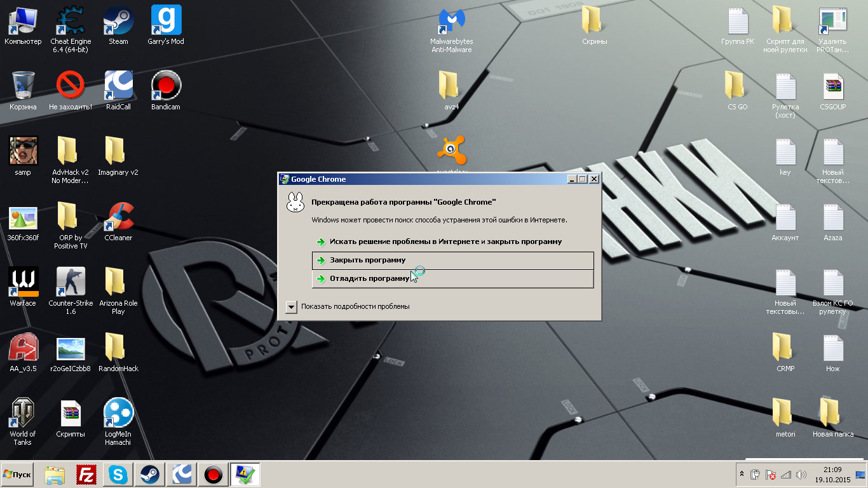The width and height of the screenshot is (868, 488).
Task: Select the 'Рулетка (хост)' text file
Action: [785, 95]
